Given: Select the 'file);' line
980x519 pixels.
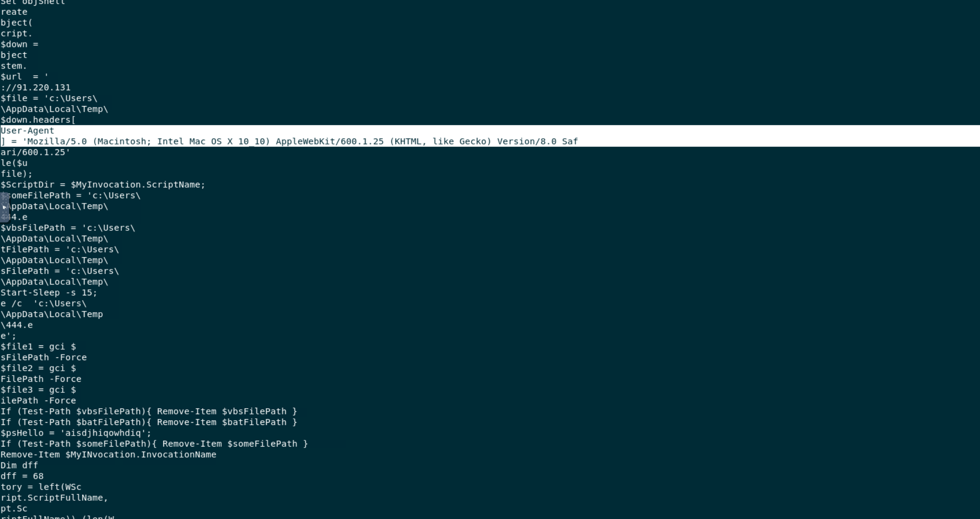Looking at the screenshot, I should point(17,174).
